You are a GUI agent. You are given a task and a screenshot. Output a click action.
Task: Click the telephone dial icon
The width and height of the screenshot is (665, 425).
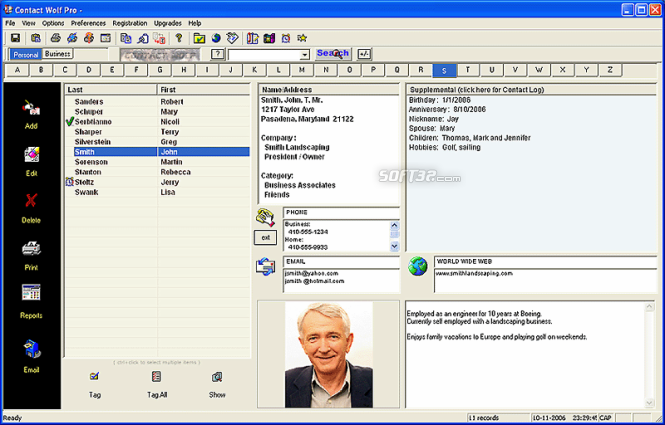pyautogui.click(x=265, y=217)
